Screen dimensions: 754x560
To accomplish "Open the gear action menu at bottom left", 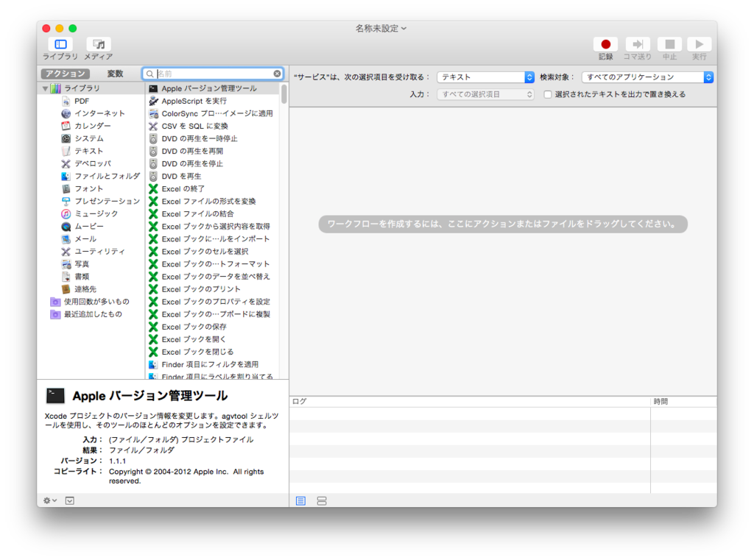I will [47, 500].
